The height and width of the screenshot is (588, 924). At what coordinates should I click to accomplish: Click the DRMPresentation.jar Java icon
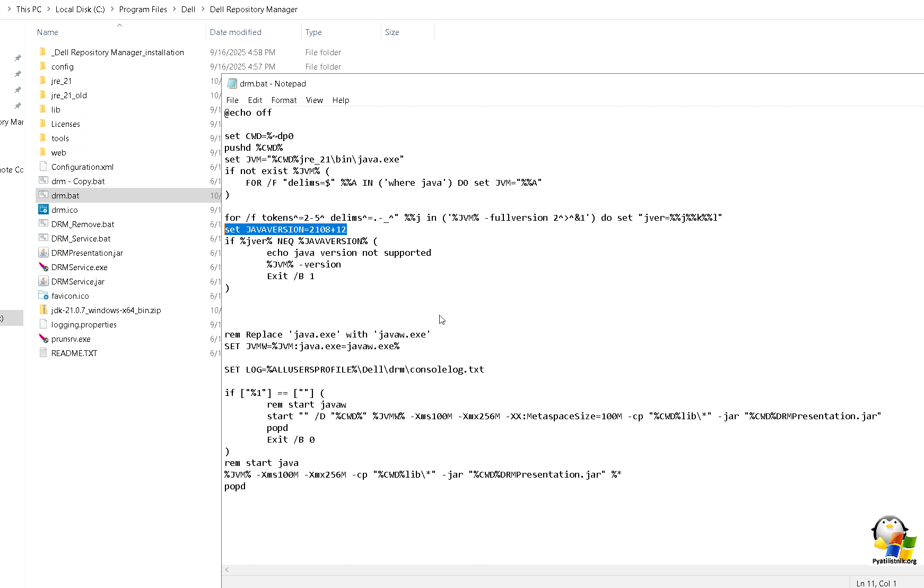(43, 253)
